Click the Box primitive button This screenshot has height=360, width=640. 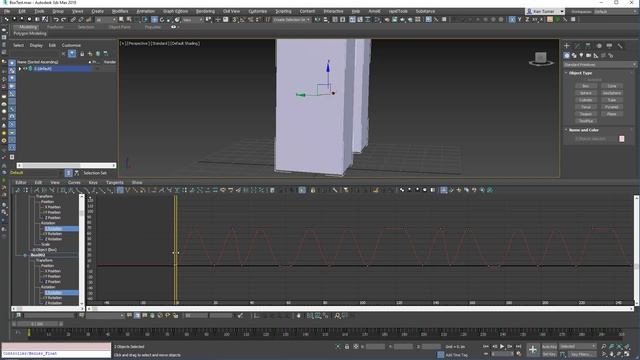click(586, 86)
